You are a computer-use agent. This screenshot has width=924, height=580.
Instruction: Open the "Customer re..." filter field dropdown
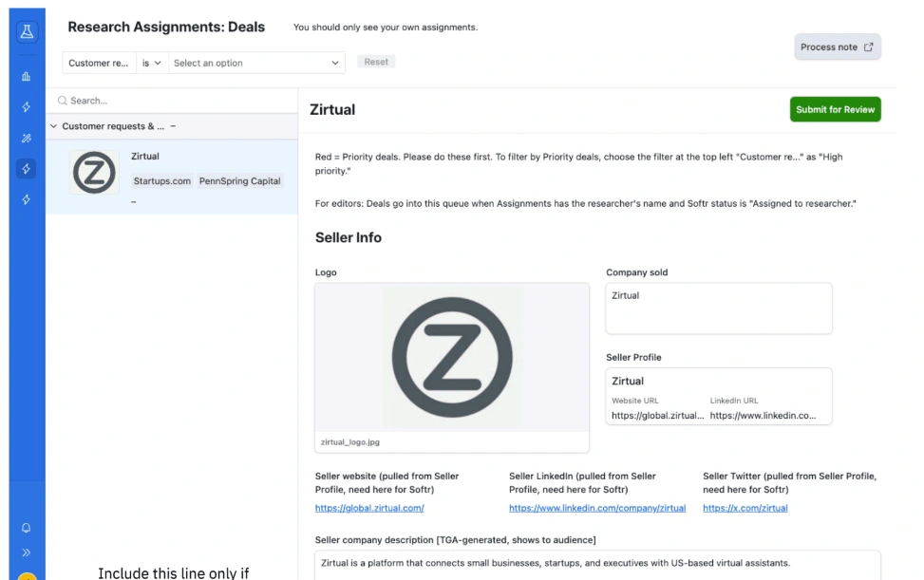99,63
